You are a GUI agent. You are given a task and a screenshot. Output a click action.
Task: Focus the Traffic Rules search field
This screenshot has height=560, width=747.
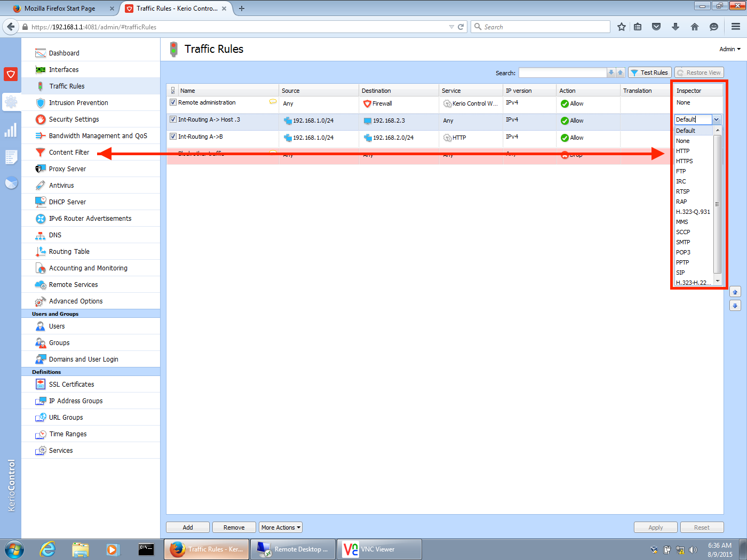[x=563, y=73]
